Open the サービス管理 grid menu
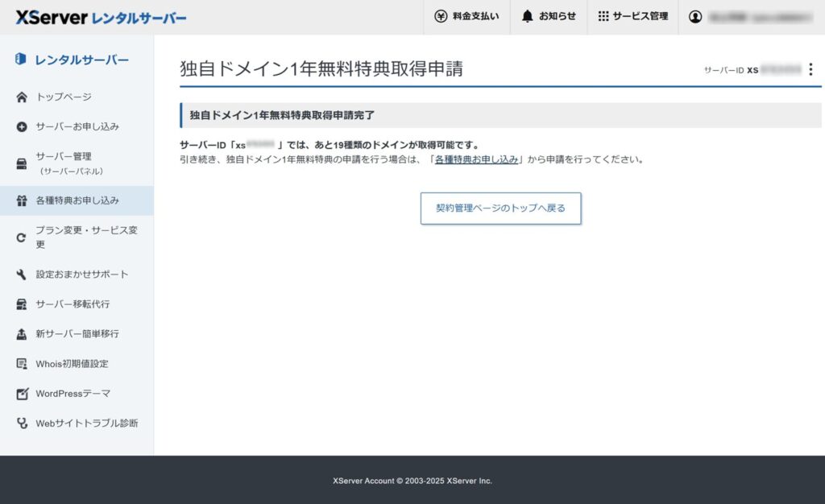The width and height of the screenshot is (825, 504). pyautogui.click(x=632, y=16)
